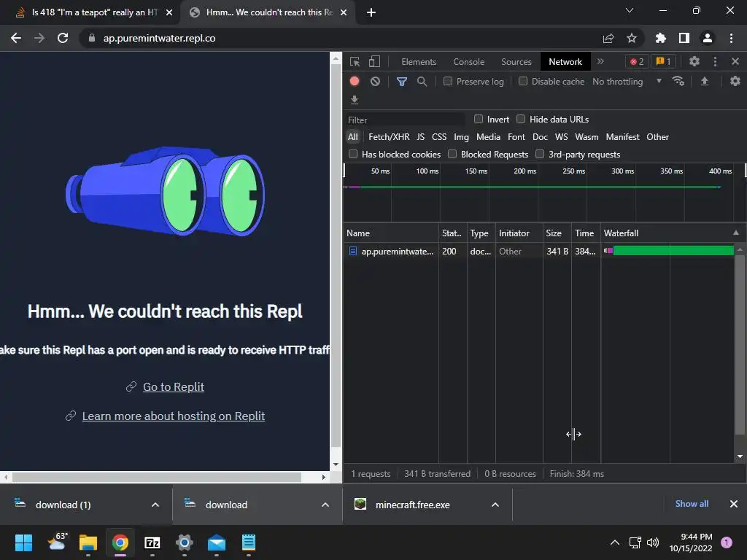Enable the Preserve log checkbox
The height and width of the screenshot is (560, 747).
[448, 82]
